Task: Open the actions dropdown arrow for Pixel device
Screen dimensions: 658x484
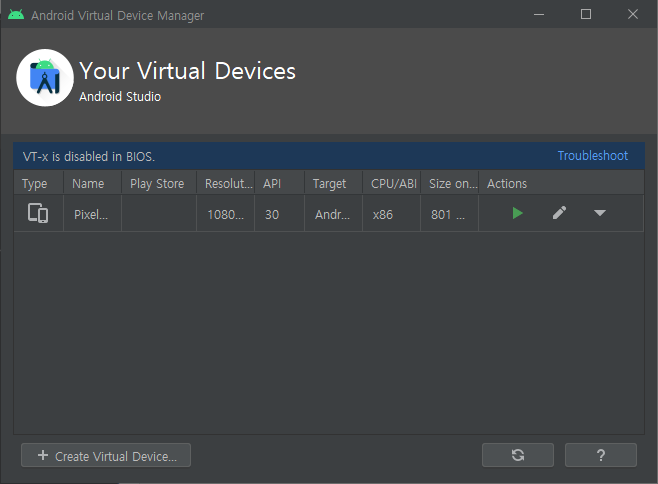Action: [600, 213]
